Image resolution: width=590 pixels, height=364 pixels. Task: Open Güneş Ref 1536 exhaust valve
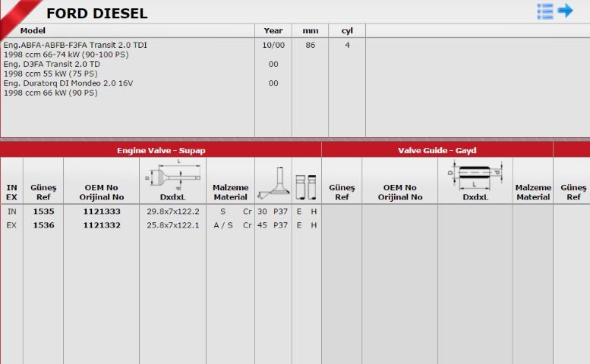click(43, 225)
